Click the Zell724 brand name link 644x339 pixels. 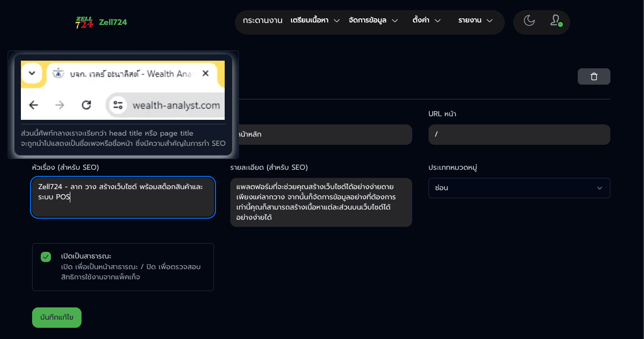pyautogui.click(x=113, y=22)
